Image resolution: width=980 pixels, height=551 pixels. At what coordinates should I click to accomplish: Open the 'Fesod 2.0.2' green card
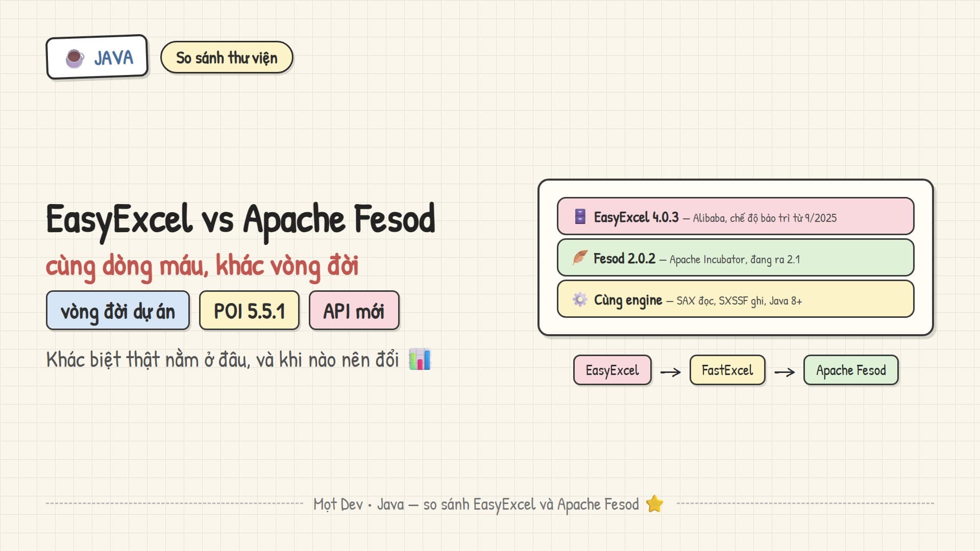tap(736, 258)
